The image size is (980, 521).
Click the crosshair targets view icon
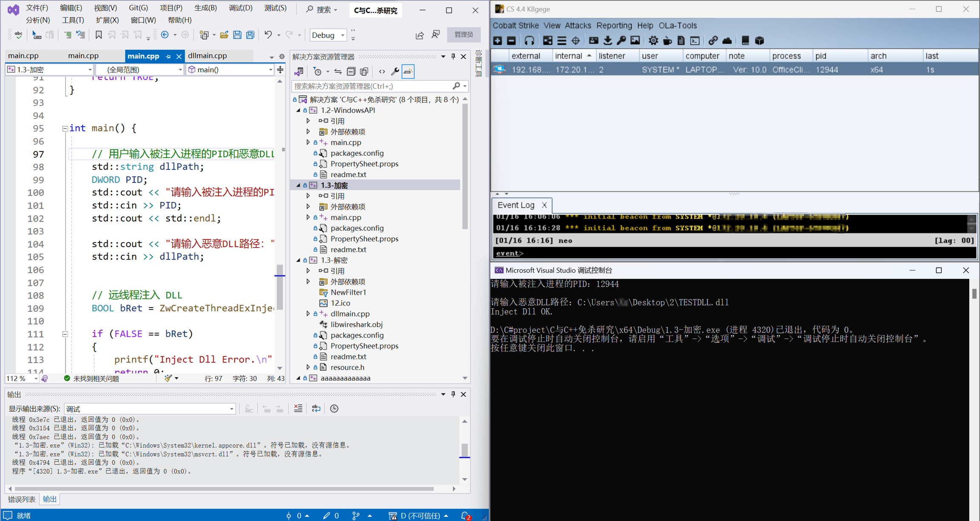pos(575,41)
